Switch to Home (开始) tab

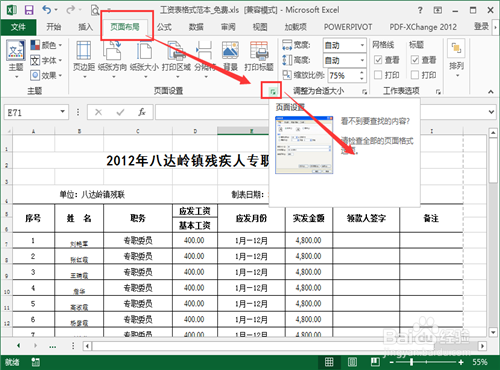pos(54,27)
